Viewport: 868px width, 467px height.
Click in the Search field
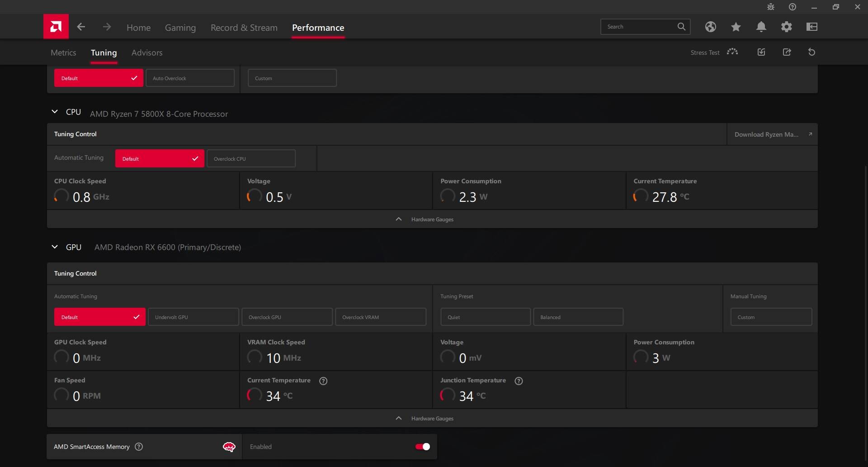pyautogui.click(x=637, y=27)
